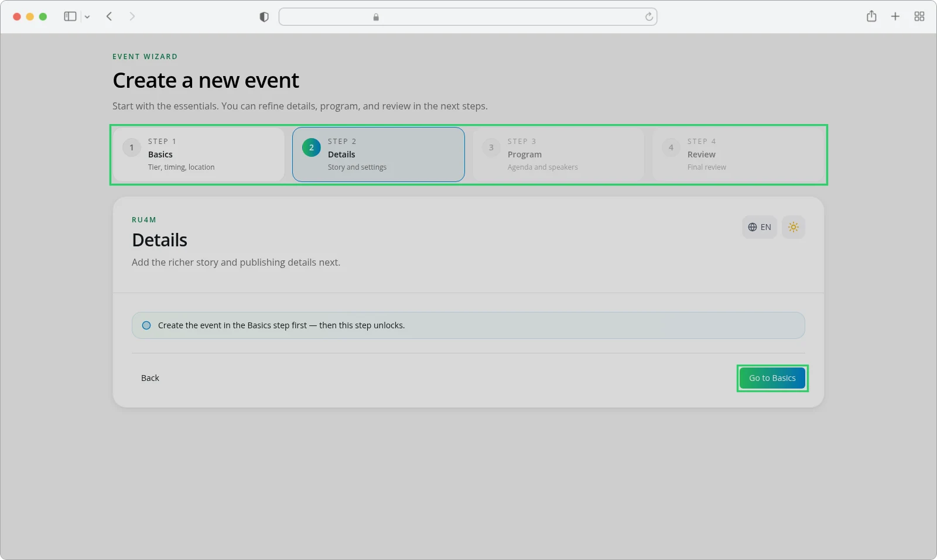Switch language with the EN globe button
The width and height of the screenshot is (937, 560).
[760, 227]
